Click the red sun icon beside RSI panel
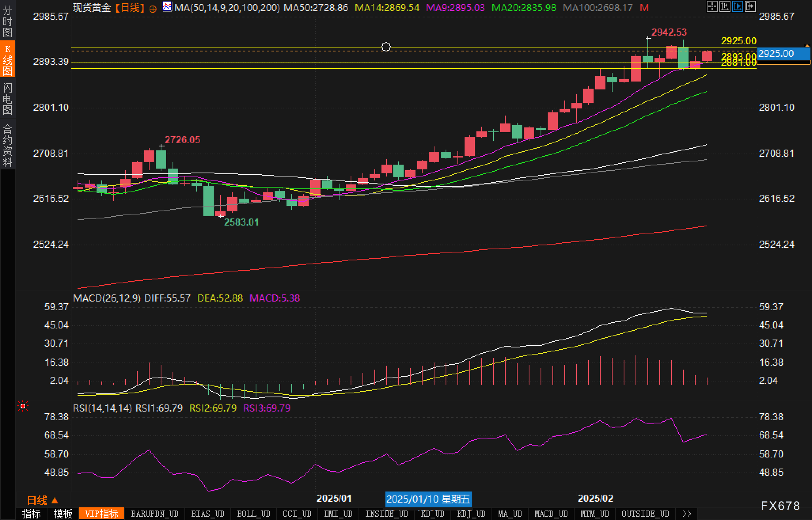The height and width of the screenshot is (520, 812). pyautogui.click(x=23, y=406)
